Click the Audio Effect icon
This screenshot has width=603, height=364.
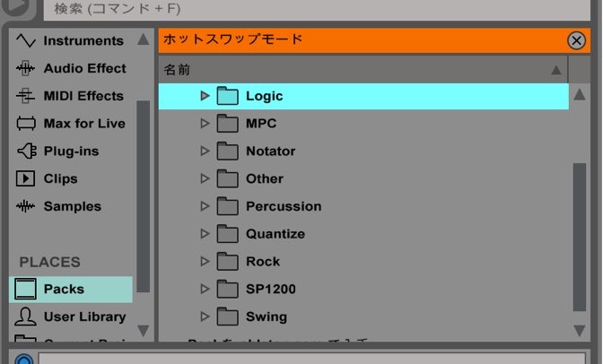coord(26,68)
